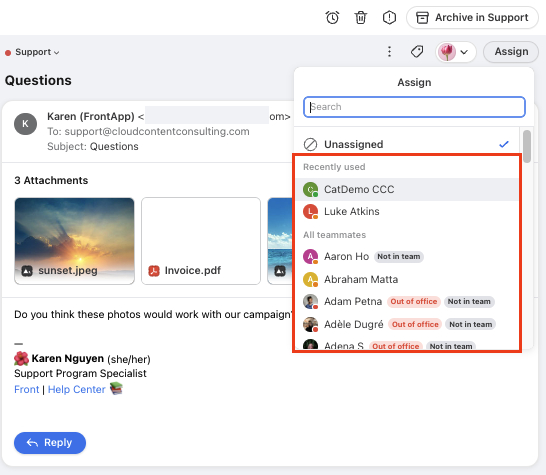
Task: Assign to Luke Atkins
Action: point(406,211)
